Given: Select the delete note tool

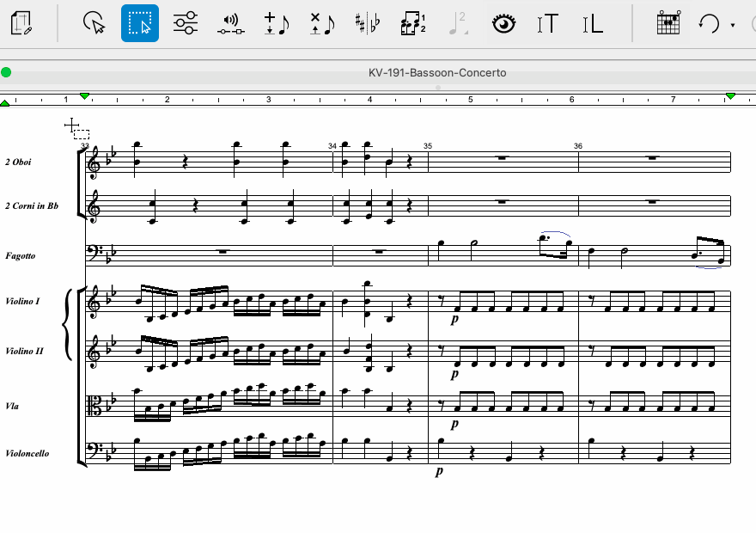Looking at the screenshot, I should click(x=321, y=23).
